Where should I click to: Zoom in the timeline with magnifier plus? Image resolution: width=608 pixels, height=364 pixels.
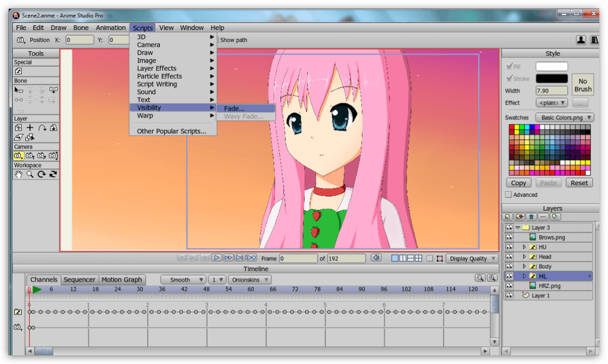(x=493, y=278)
